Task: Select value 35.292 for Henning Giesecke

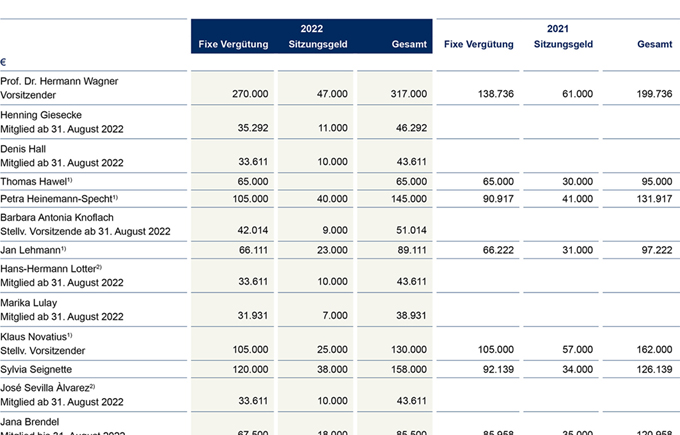Action: pos(253,128)
